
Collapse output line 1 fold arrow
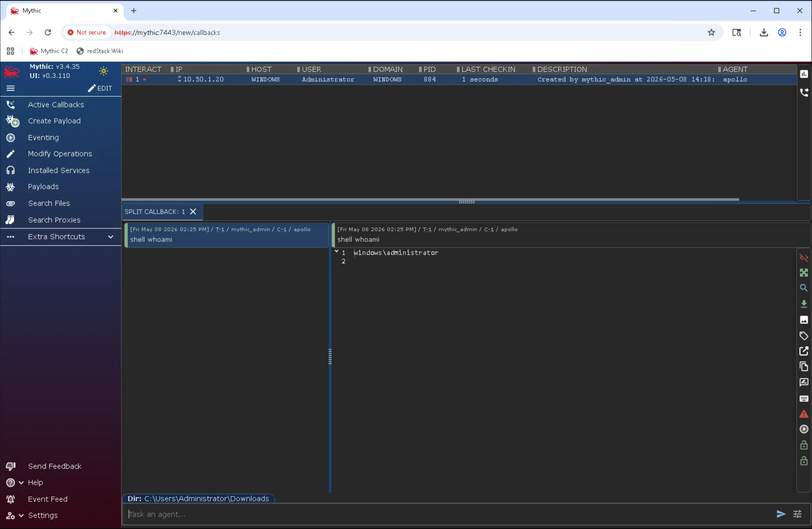tap(336, 252)
